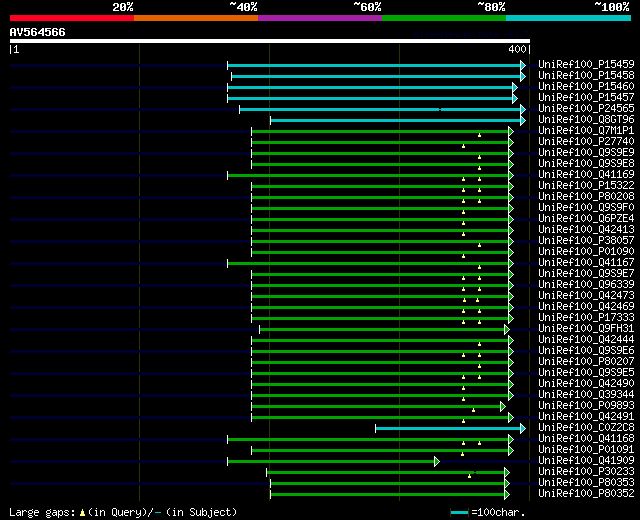Screen dimensions: 640x520
Task: Open hit UniRef100_P24565
Action: click(x=586, y=108)
